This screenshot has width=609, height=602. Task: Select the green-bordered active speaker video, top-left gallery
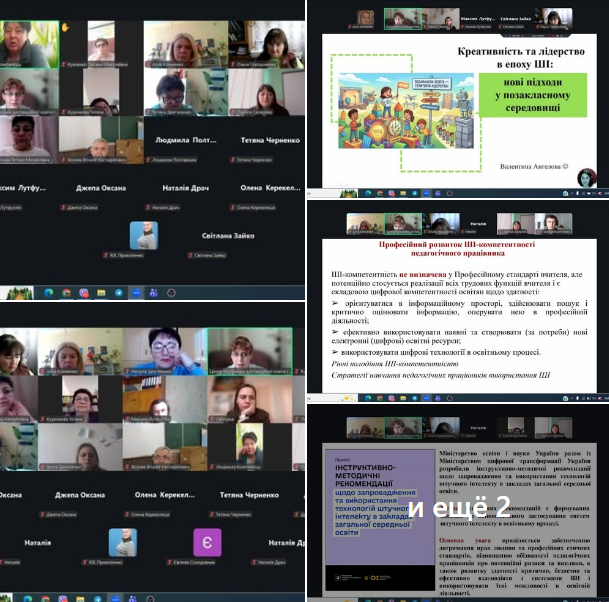pyautogui.click(x=29, y=44)
